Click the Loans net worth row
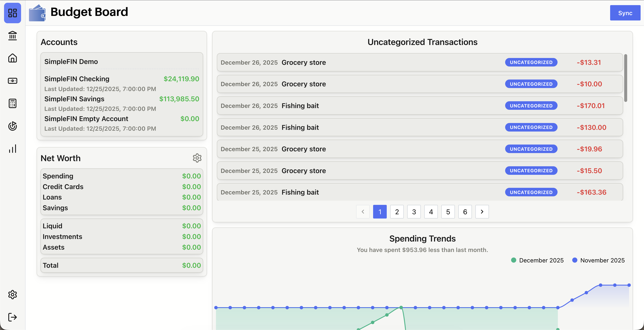Image resolution: width=644 pixels, height=330 pixels. [122, 197]
